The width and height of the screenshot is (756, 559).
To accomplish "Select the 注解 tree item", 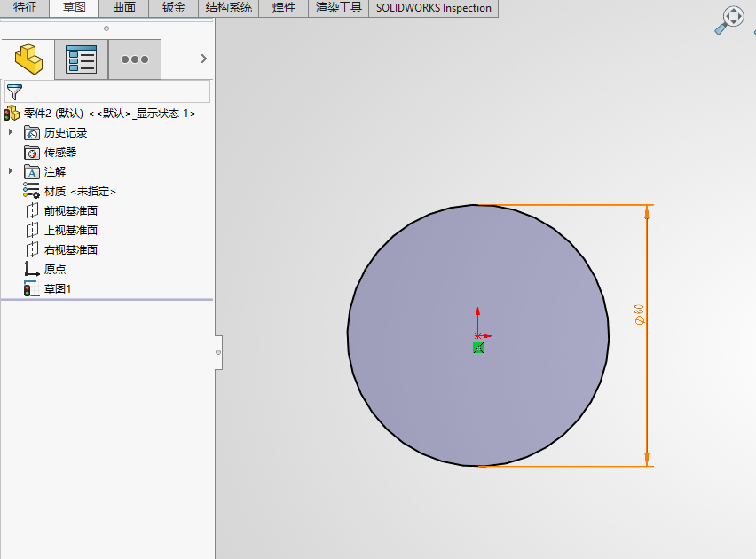I will tap(55, 172).
